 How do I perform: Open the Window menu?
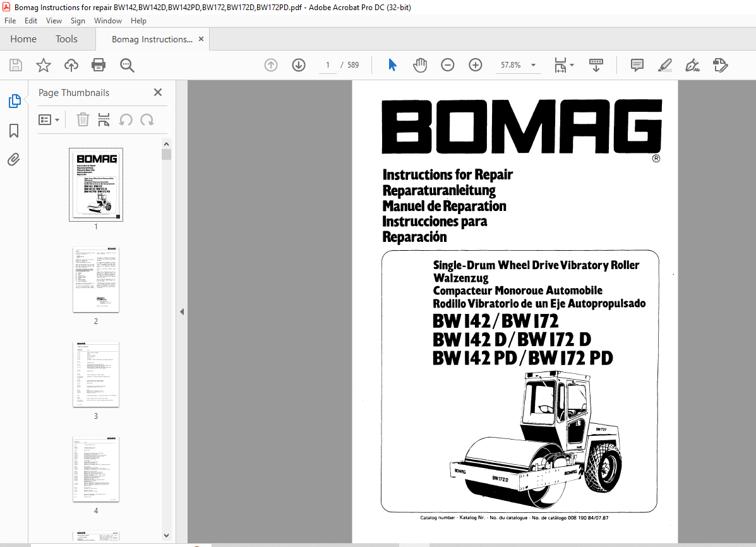(x=108, y=21)
